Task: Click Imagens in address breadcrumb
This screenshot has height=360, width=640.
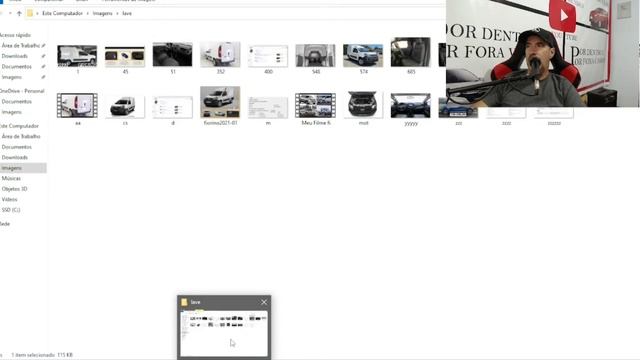Action: coord(102,13)
